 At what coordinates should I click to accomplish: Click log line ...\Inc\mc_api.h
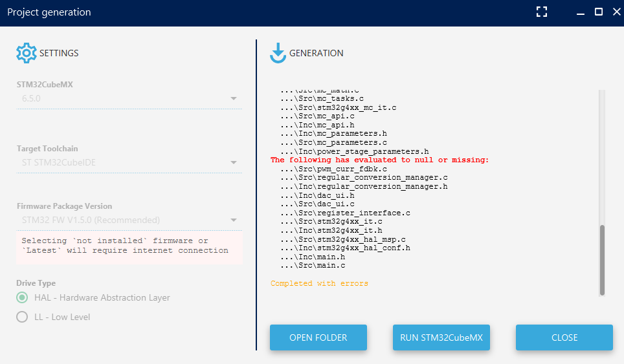pyautogui.click(x=318, y=125)
